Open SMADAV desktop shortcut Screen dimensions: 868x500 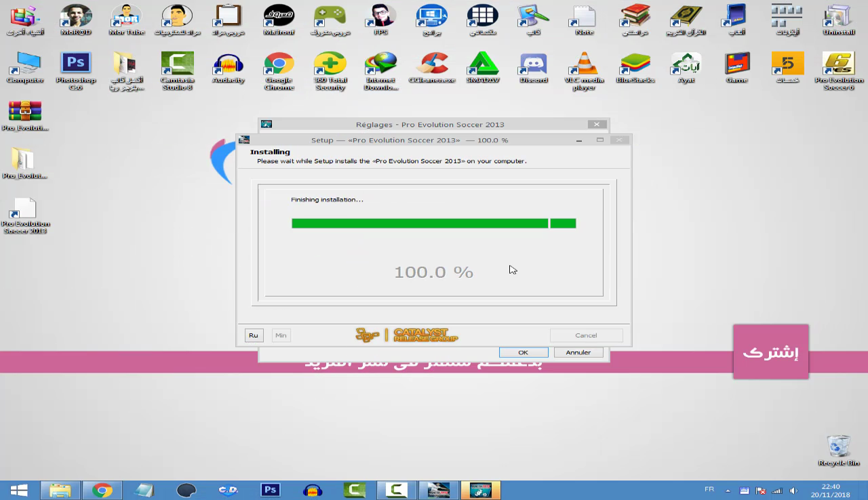click(x=482, y=68)
